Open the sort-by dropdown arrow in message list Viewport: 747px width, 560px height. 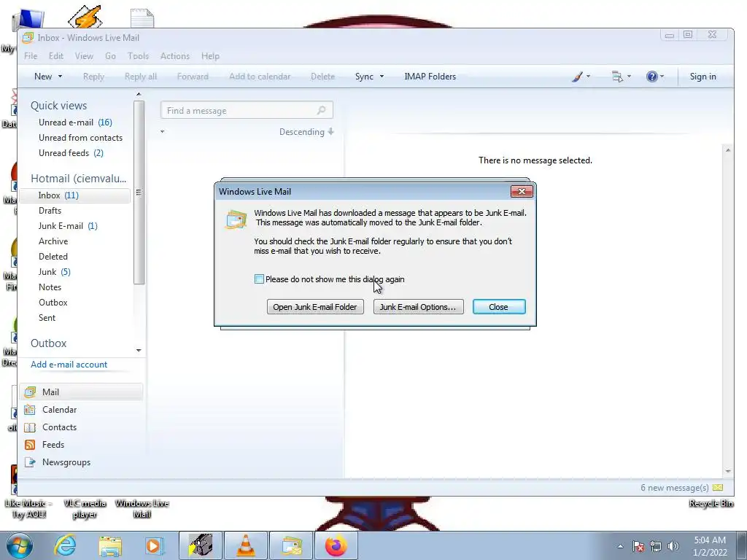pyautogui.click(x=163, y=132)
